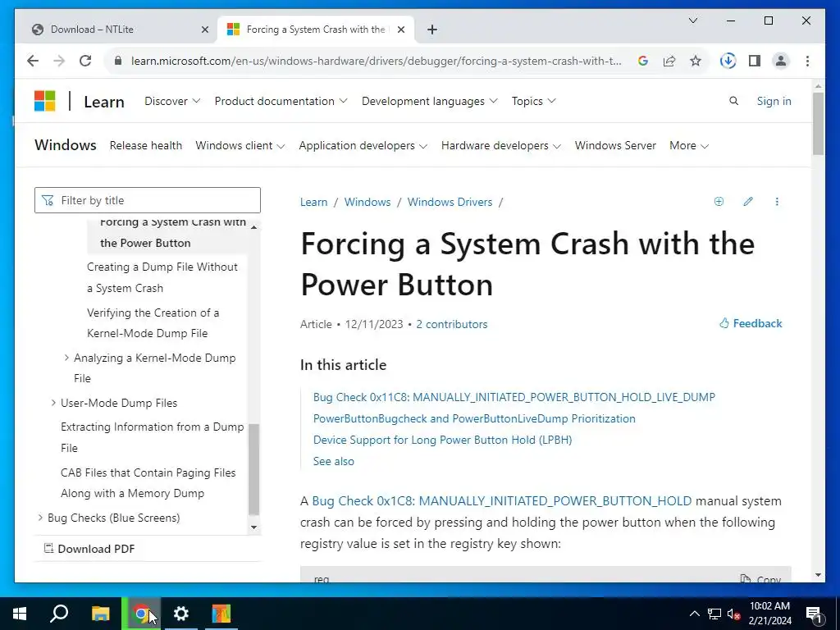
Task: Open Windows Server menu item
Action: (x=615, y=146)
